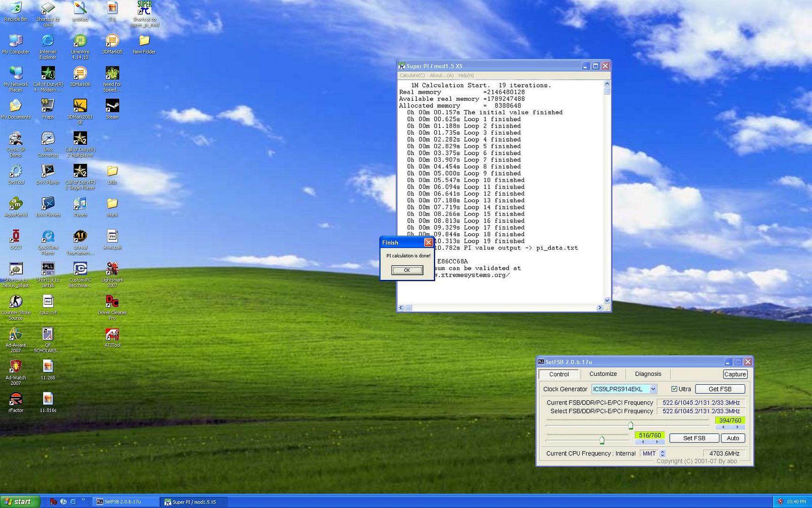Activate SetFSB 2.0.b.17u taskbar button
The image size is (812, 508).
[125, 502]
